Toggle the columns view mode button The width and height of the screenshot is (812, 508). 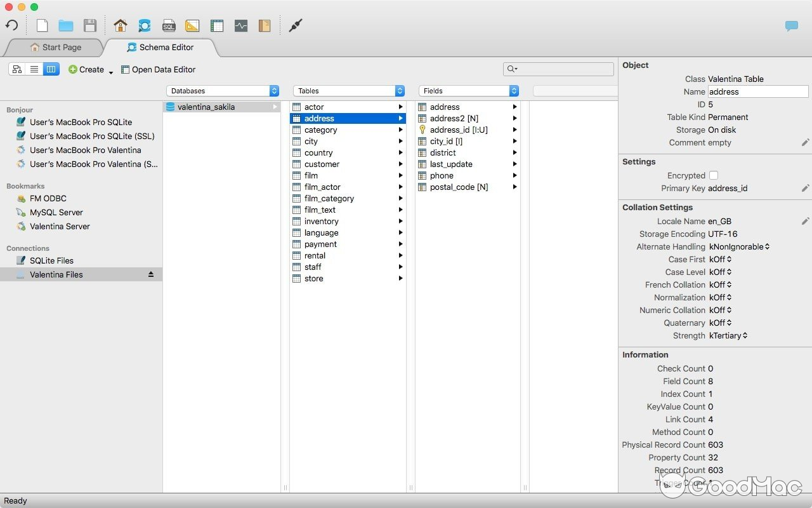point(51,69)
